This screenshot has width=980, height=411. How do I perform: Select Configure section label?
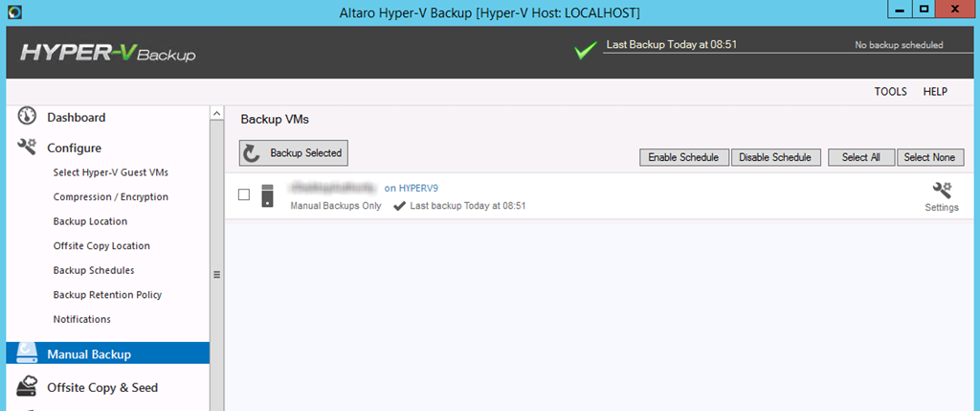pyautogui.click(x=74, y=148)
